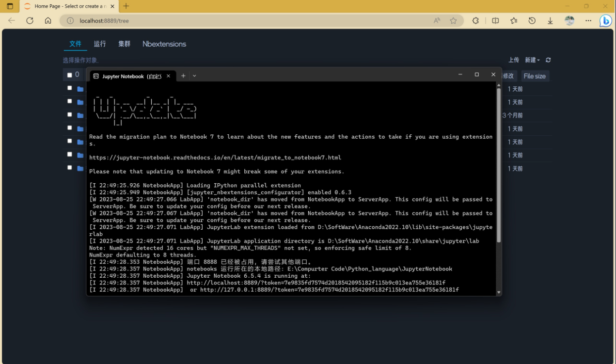Open browser history
The width and height of the screenshot is (616, 364).
pyautogui.click(x=532, y=21)
